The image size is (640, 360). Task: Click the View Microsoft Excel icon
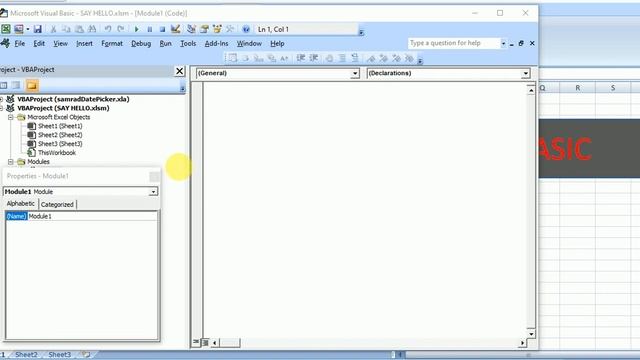6,29
